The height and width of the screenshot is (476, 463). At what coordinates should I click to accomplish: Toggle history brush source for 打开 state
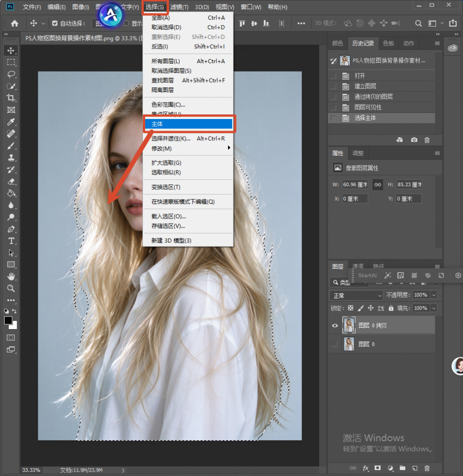click(333, 76)
